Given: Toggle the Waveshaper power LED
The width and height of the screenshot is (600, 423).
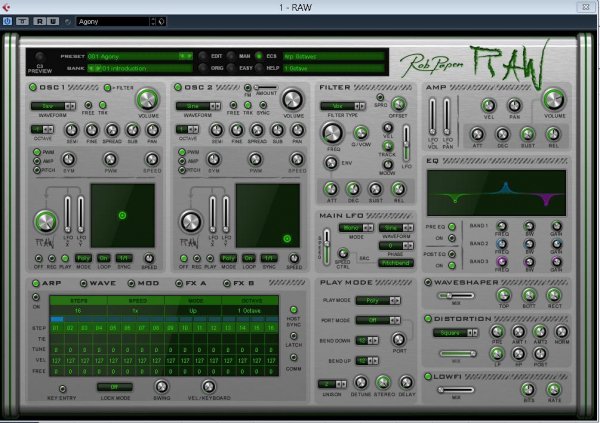Looking at the screenshot, I should (x=428, y=283).
